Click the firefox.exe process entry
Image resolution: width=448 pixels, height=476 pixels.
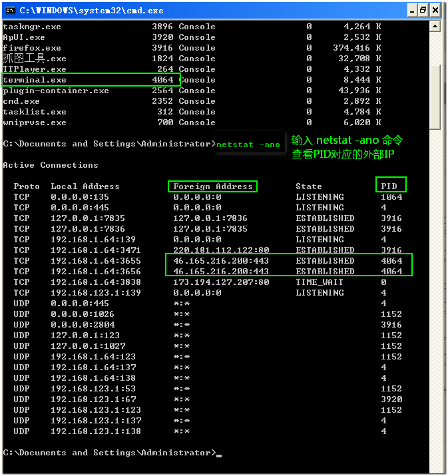(32, 48)
